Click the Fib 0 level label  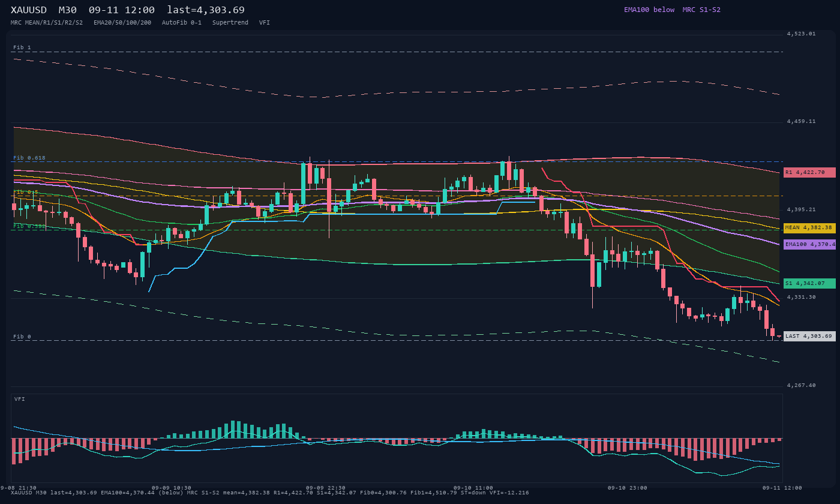click(22, 337)
